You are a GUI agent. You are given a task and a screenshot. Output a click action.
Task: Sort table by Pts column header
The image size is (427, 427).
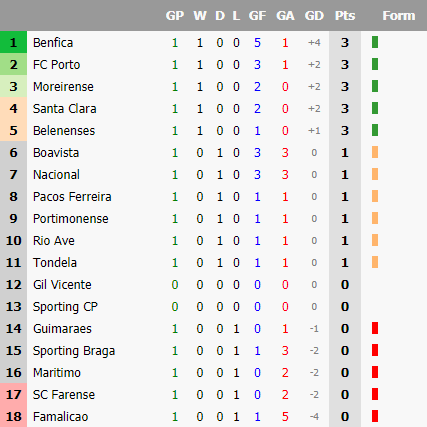345,16
